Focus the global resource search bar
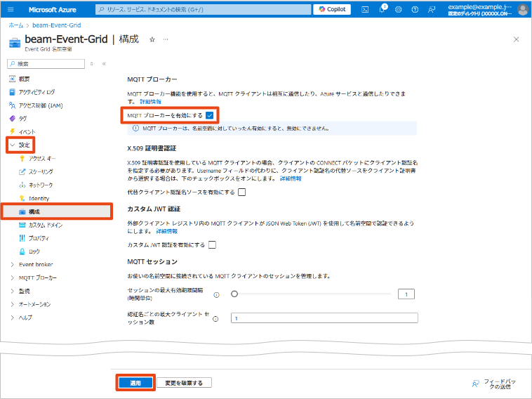Viewport: 532px width, 399px height. tap(204, 10)
